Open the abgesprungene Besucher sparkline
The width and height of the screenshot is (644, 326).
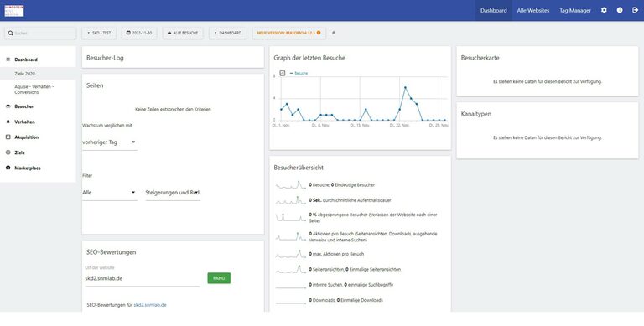pos(291,217)
